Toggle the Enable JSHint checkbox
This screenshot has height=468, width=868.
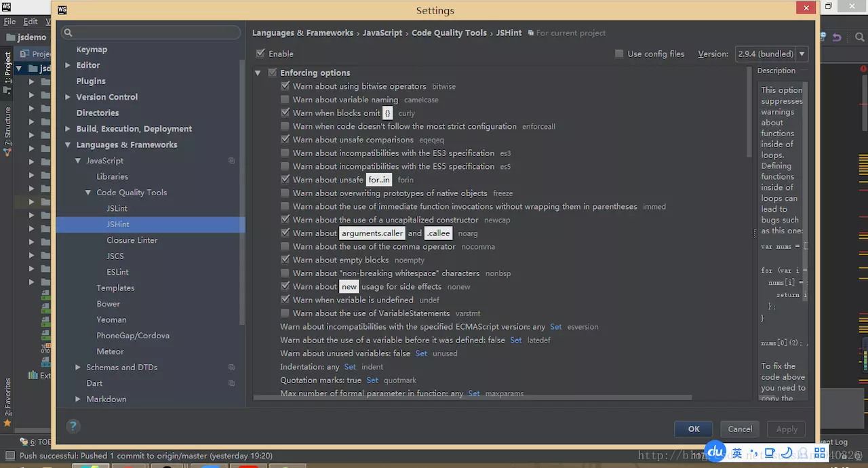260,54
